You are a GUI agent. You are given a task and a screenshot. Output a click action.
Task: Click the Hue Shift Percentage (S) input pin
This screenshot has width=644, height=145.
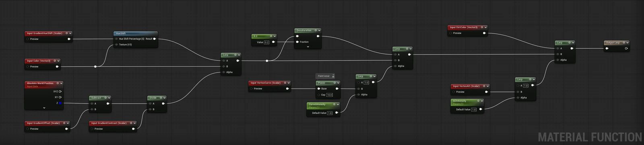pyautogui.click(x=116, y=39)
